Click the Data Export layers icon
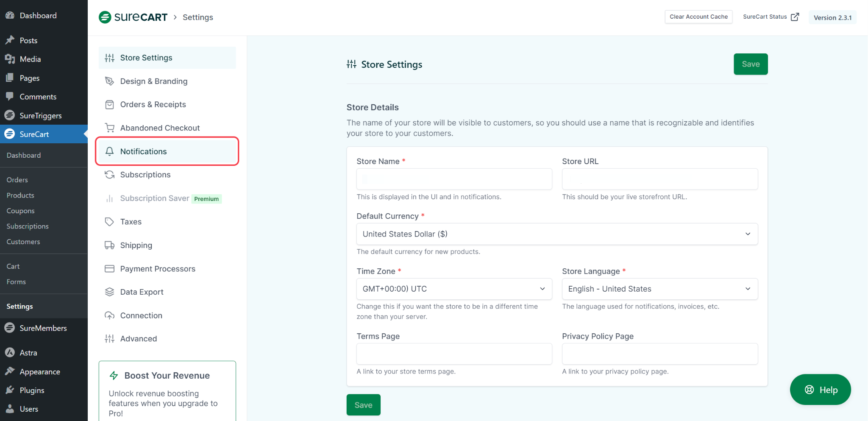The height and width of the screenshot is (421, 868). [109, 292]
